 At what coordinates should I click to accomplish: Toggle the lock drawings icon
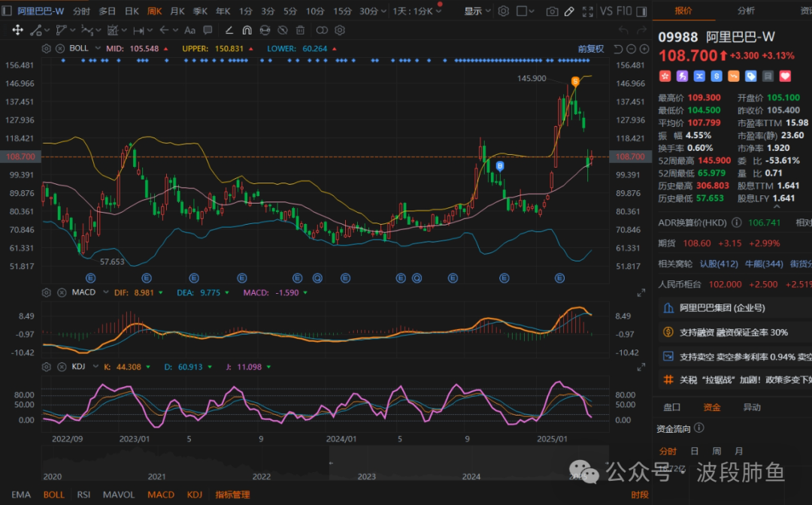pyautogui.click(x=265, y=31)
